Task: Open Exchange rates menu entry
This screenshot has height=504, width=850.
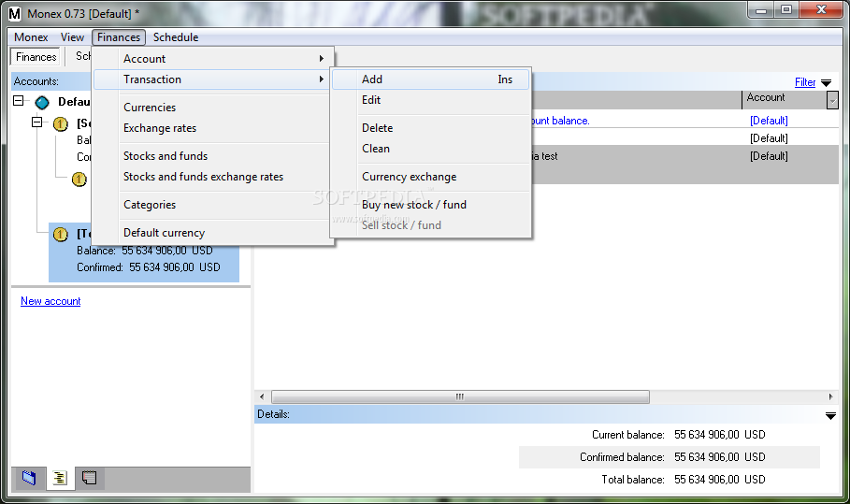Action: 213,128
